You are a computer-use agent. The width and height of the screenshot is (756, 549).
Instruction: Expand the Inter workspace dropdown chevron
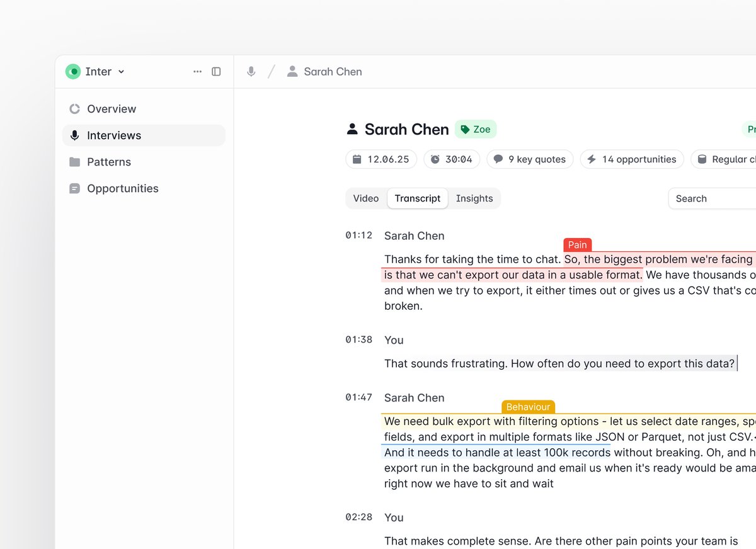pos(121,72)
